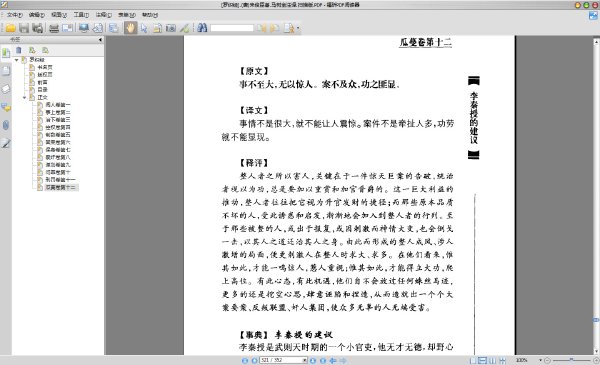Viewport: 600px width, 365px height.
Task: Collapse the bookmarks panel with arrow
Action: [x=100, y=39]
